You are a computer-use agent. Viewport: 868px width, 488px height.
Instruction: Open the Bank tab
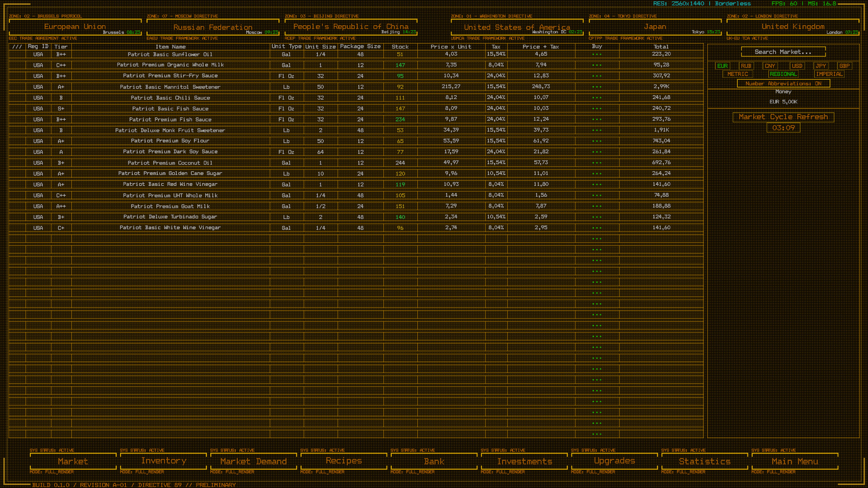point(434,461)
